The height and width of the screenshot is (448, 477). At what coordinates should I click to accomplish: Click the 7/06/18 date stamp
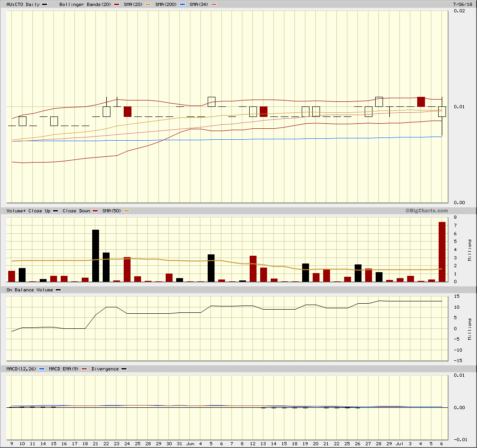point(463,4)
